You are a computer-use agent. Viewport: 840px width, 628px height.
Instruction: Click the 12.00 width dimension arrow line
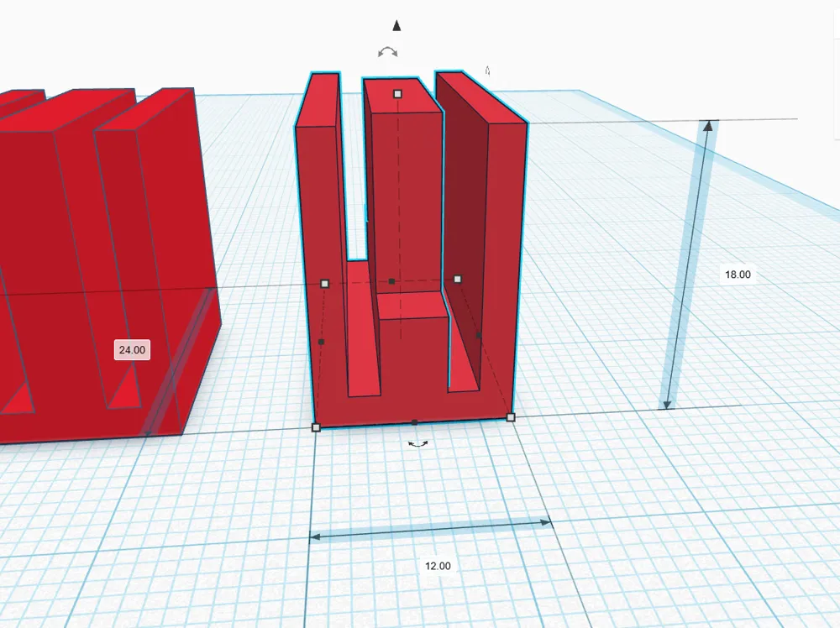point(430,530)
